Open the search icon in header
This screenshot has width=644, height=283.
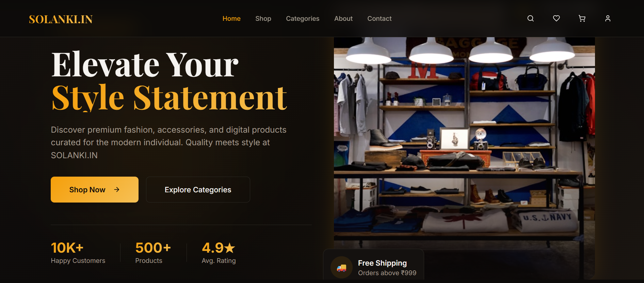click(x=530, y=18)
